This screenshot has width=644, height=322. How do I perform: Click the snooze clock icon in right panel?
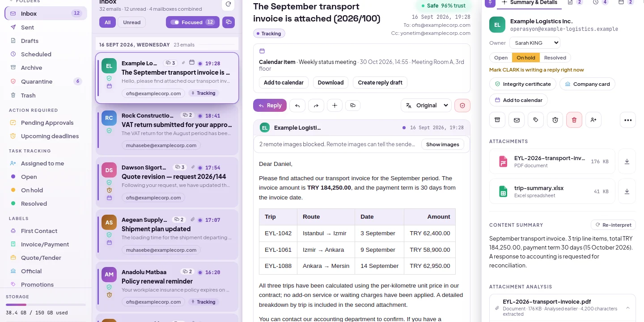point(555,120)
